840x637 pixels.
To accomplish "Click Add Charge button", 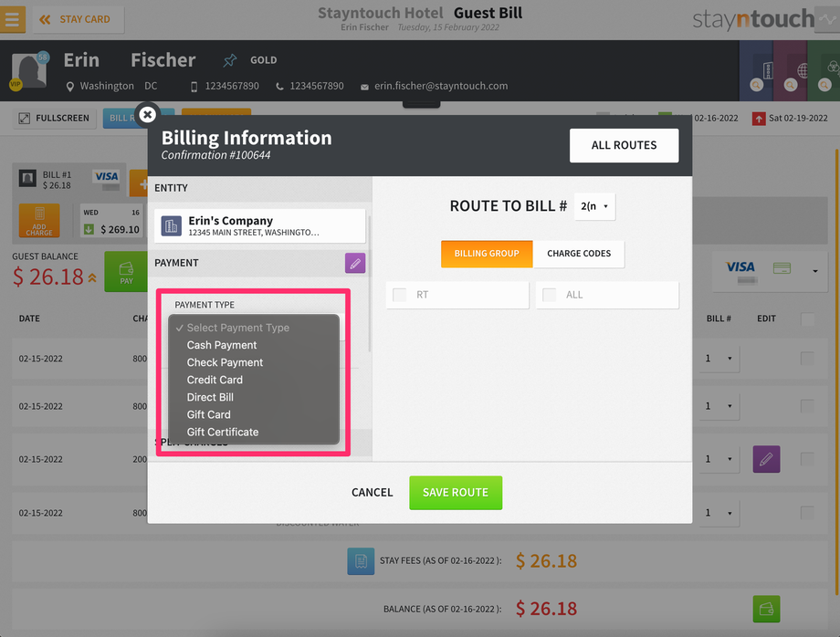I will coord(39,220).
